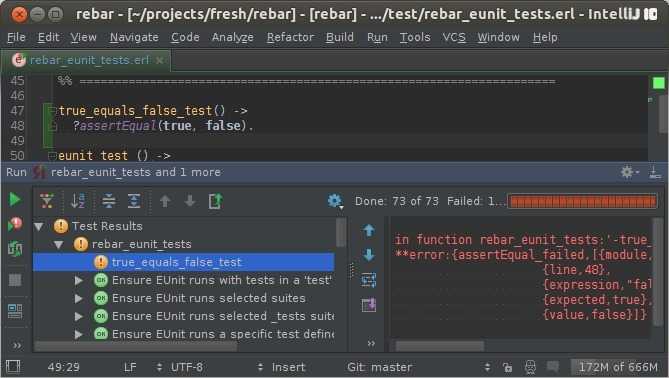The image size is (669, 378).
Task: Open the Build menu
Action: (340, 38)
